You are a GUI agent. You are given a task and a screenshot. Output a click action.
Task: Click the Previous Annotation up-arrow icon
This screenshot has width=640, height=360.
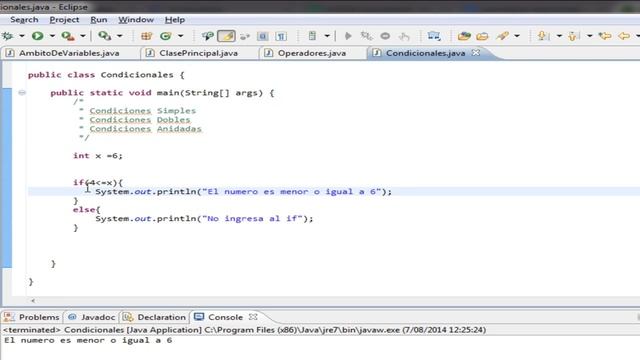pyautogui.click(x=573, y=36)
